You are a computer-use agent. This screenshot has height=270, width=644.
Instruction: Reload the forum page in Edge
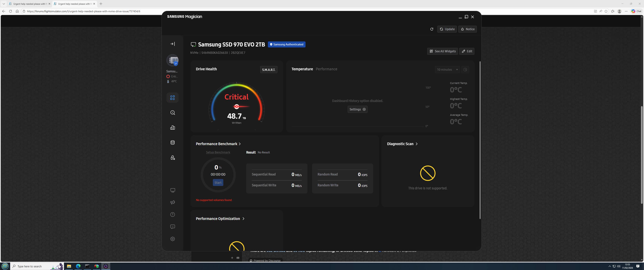10,11
